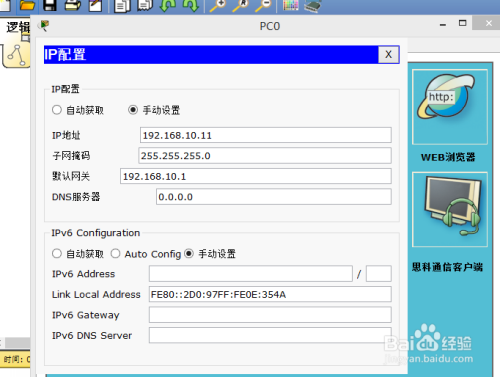
Task: Click the 逻辑 workspace label
Action: coord(18,27)
